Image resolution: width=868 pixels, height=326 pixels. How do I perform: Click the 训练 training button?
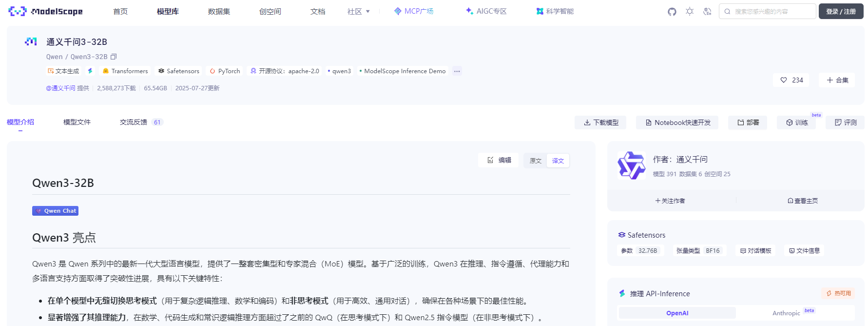[797, 122]
